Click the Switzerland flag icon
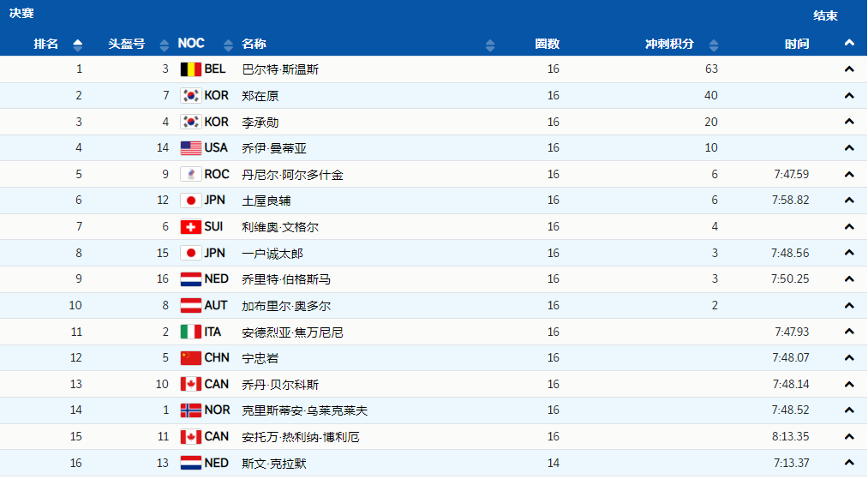The height and width of the screenshot is (479, 868). 190,227
